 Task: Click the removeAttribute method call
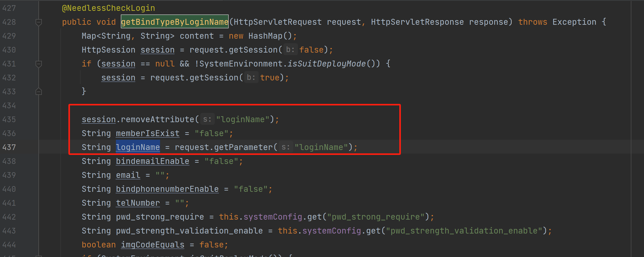click(157, 119)
